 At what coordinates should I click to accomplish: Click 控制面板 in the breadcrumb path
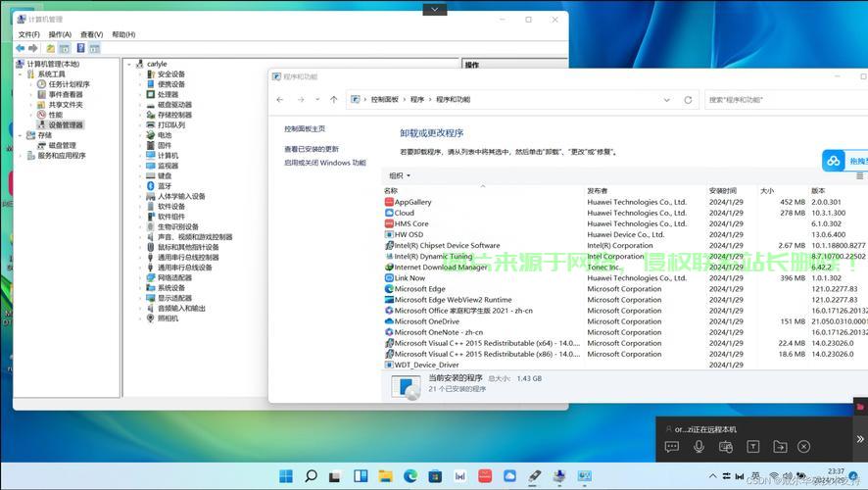coord(385,100)
